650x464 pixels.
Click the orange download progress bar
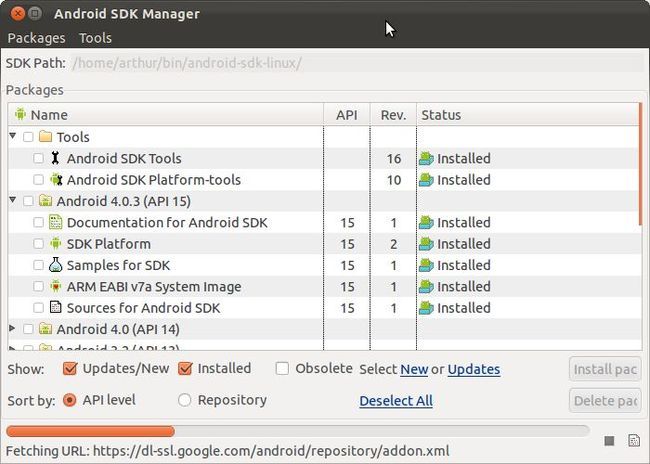pyautogui.click(x=90, y=431)
